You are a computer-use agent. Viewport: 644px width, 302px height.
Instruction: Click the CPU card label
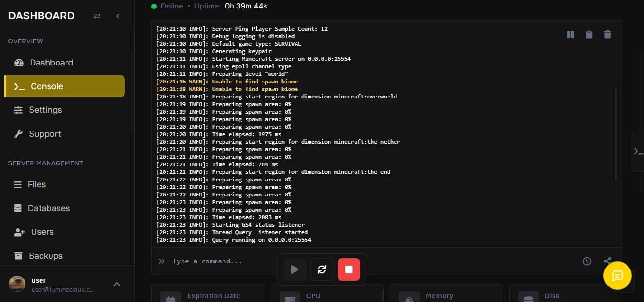click(x=314, y=296)
